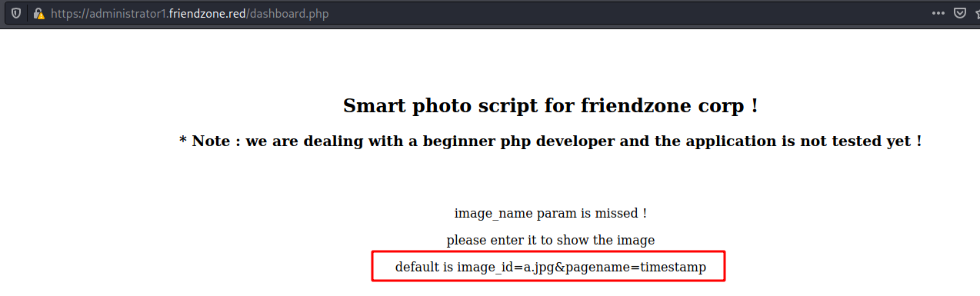The width and height of the screenshot is (980, 296).
Task: Select the heading "Smart photo script for friendzone corp !"
Action: [x=551, y=105]
